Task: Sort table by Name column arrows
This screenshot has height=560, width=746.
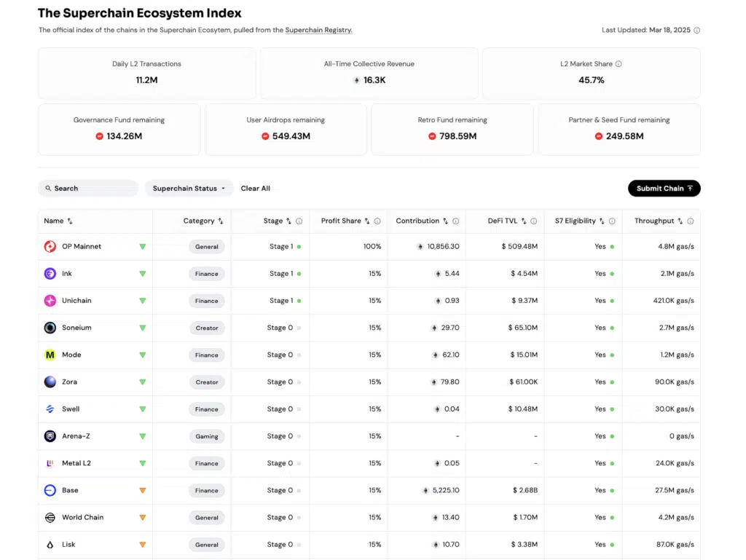Action: pos(70,221)
